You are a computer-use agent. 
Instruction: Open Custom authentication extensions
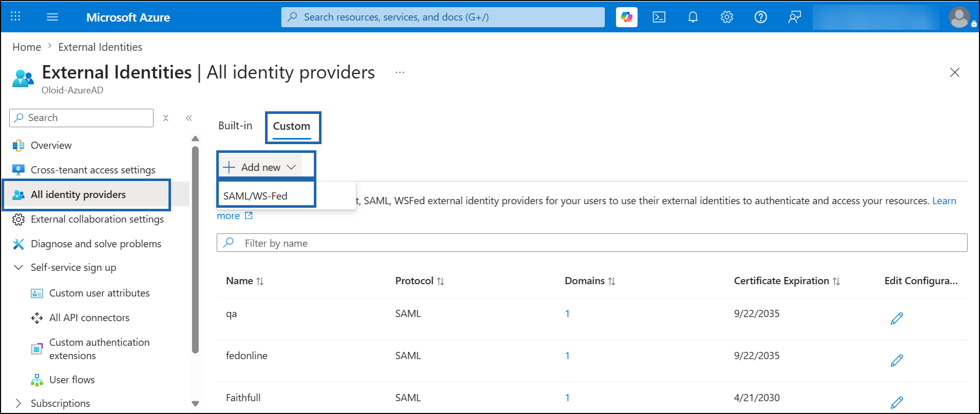[99, 349]
